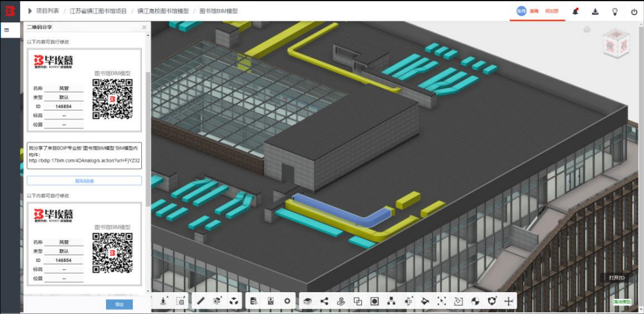Select the pan move cross-arrows tool

tap(508, 301)
